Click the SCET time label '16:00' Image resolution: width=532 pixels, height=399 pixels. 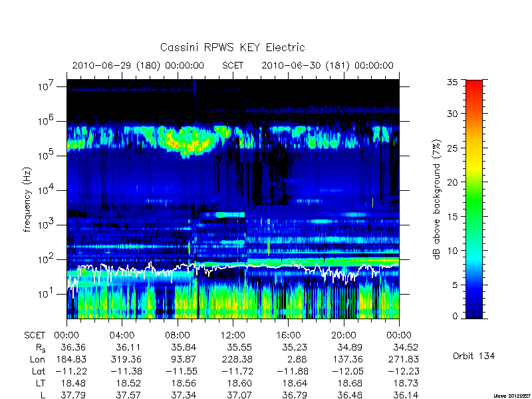(x=289, y=335)
